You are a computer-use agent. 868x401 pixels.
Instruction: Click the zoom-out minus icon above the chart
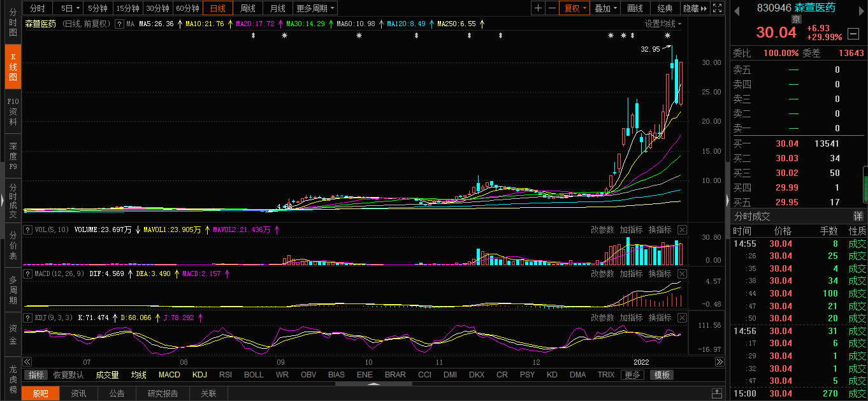click(552, 8)
